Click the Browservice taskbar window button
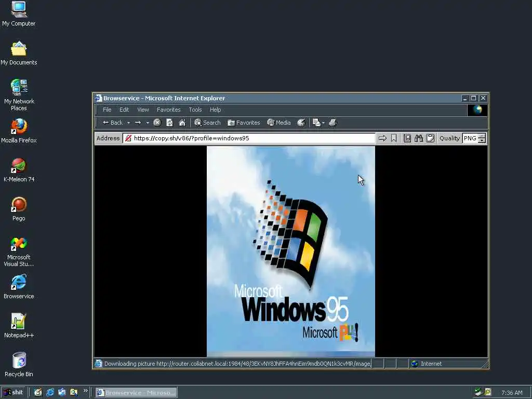 (136, 393)
